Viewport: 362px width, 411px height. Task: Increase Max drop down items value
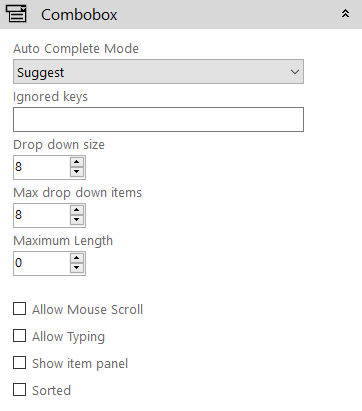77,210
